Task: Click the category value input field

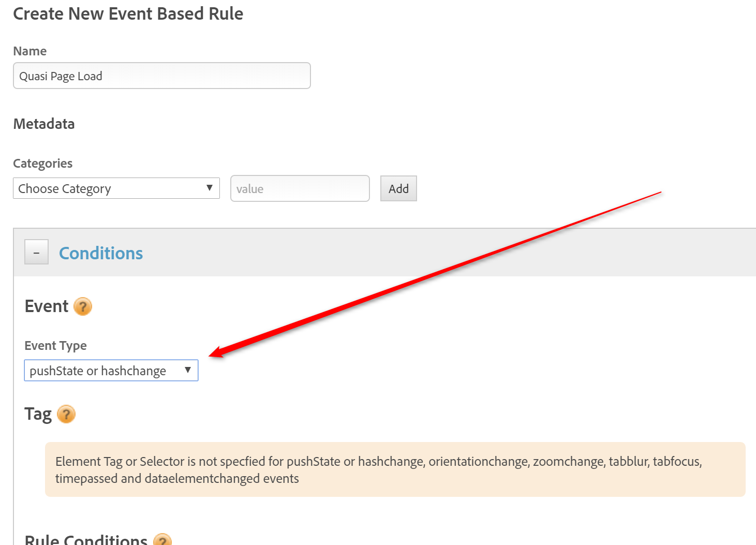Action: pyautogui.click(x=300, y=189)
